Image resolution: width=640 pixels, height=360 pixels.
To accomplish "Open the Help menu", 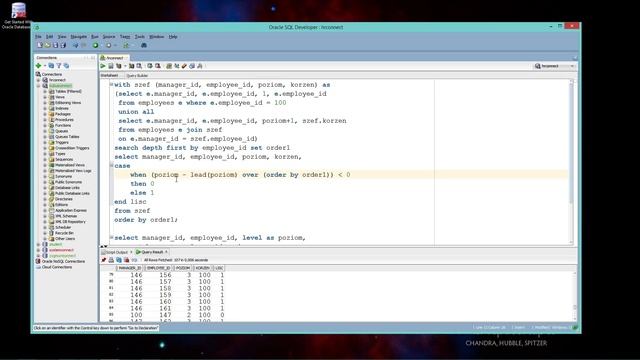I will pyautogui.click(x=173, y=37).
